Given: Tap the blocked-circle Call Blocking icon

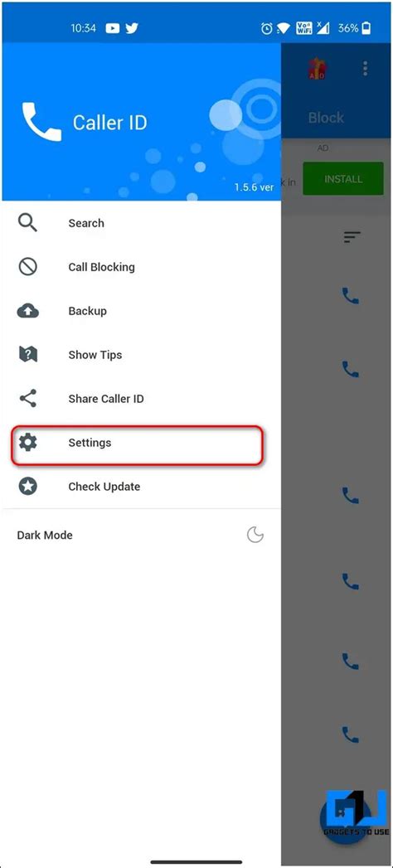Looking at the screenshot, I should [x=27, y=267].
